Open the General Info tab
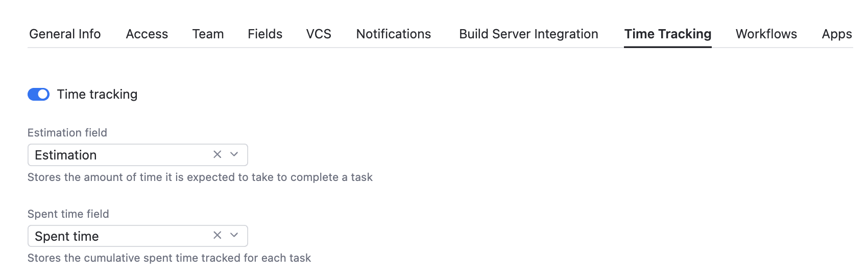Image resolution: width=868 pixels, height=275 pixels. pos(65,34)
